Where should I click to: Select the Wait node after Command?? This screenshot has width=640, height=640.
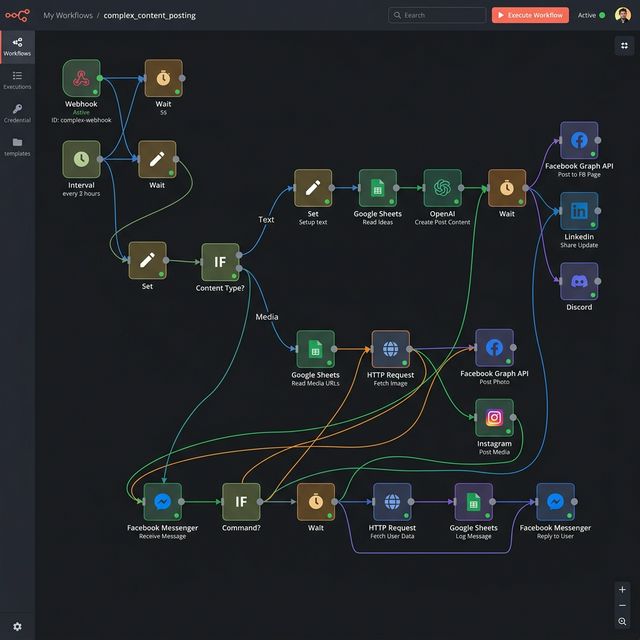pos(316,502)
